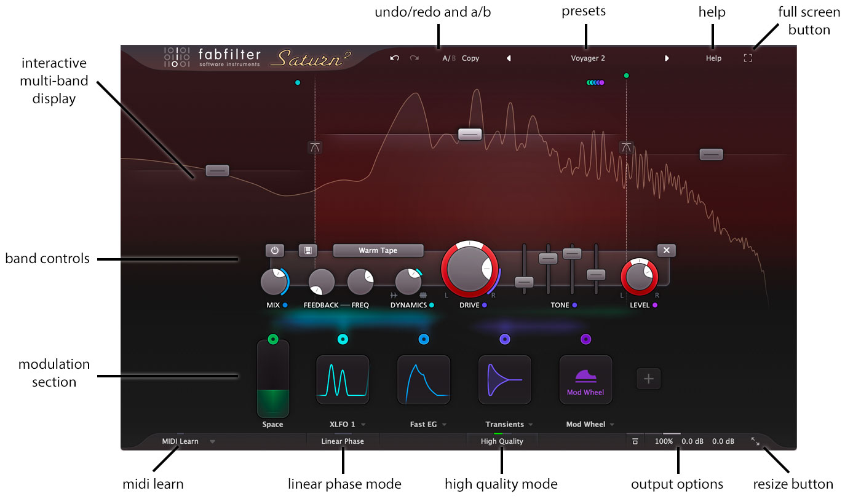The width and height of the screenshot is (861, 504).
Task: Click the redo arrow icon
Action: pos(415,58)
